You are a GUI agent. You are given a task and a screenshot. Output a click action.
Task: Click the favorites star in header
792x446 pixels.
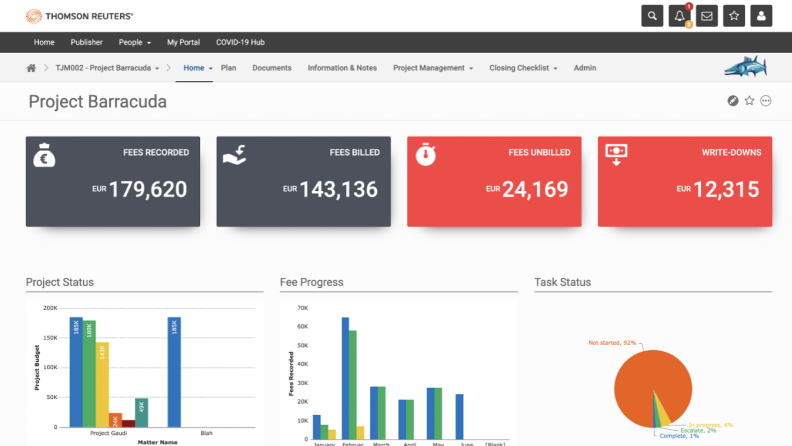click(734, 16)
